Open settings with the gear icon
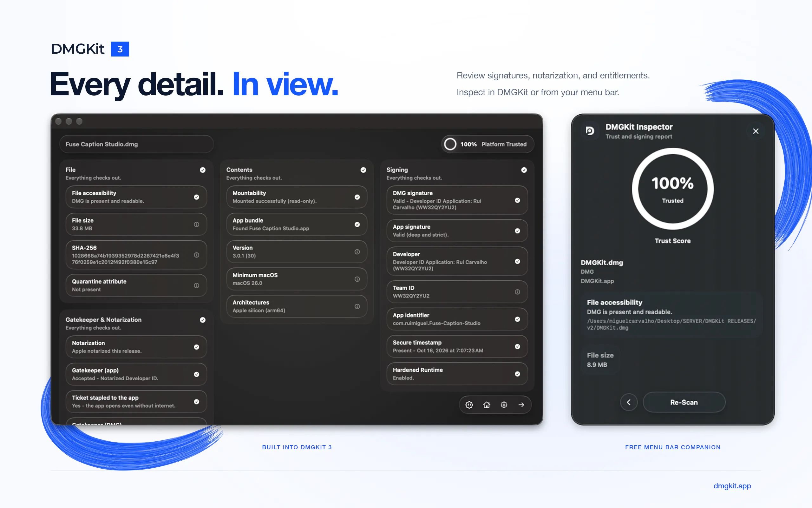The height and width of the screenshot is (508, 812). point(504,405)
